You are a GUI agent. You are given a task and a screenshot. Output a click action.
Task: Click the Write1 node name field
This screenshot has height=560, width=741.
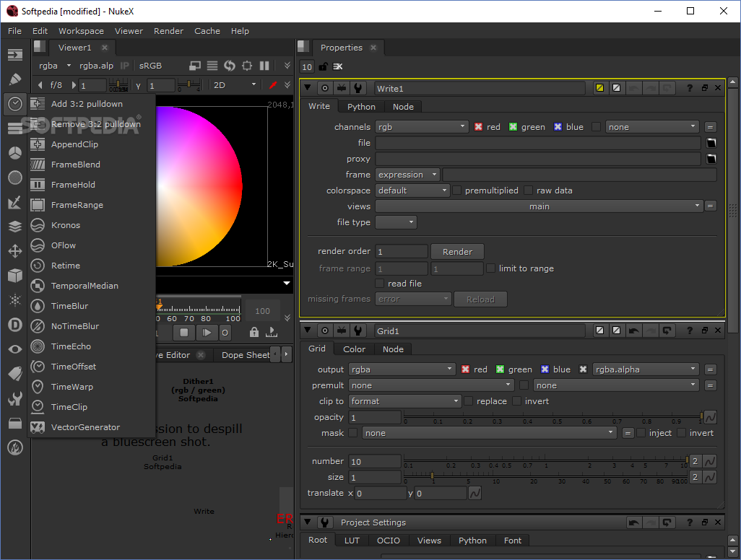click(x=479, y=88)
